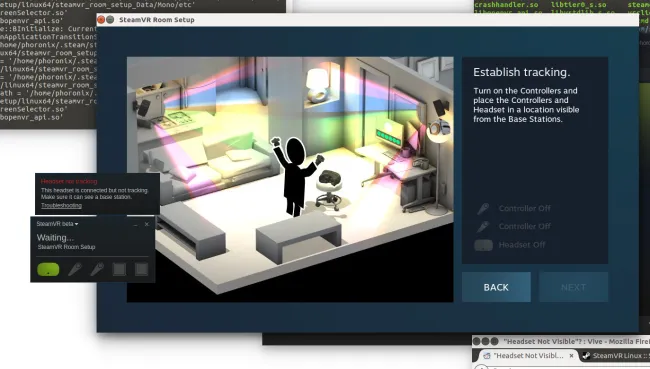Image resolution: width=650 pixels, height=369 pixels.
Task: Click the Headset not tracking warning title
Action: [69, 182]
